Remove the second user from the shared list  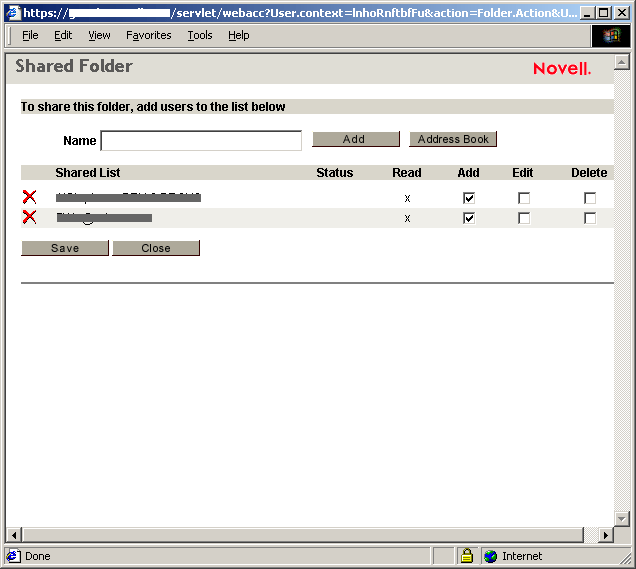[29, 217]
